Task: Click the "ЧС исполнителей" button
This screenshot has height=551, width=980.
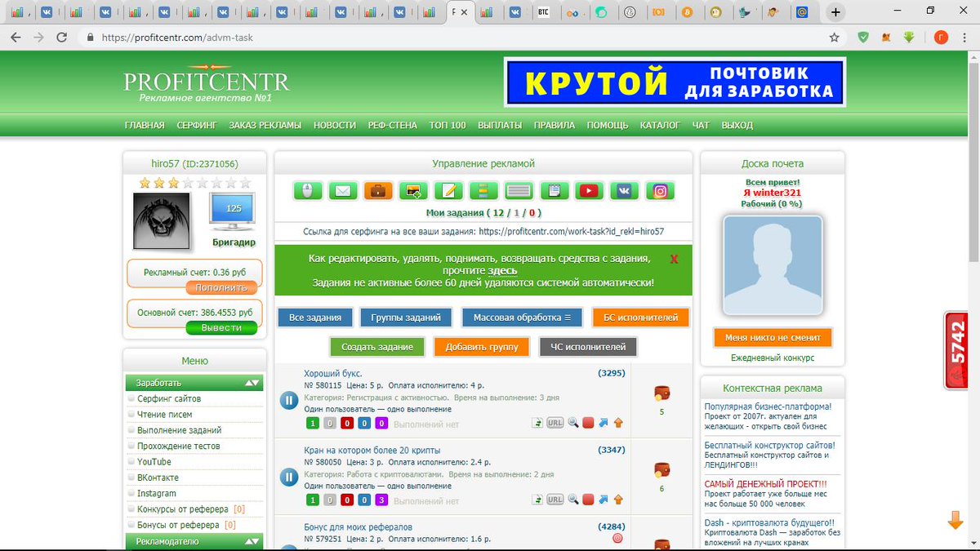Action: [588, 346]
